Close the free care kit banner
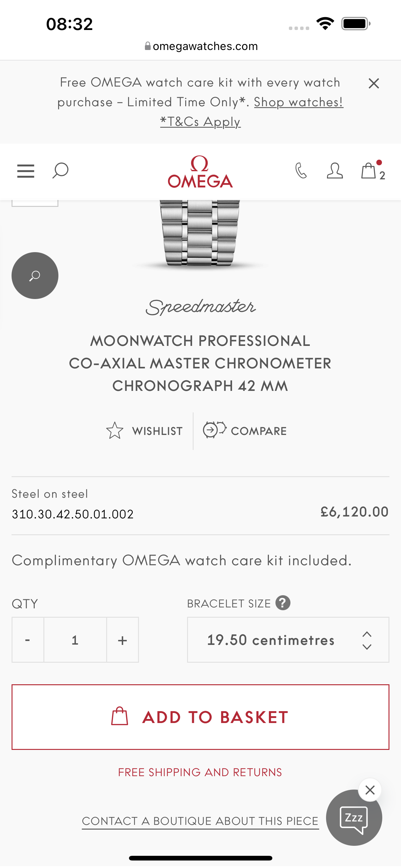The width and height of the screenshot is (401, 868). click(374, 83)
